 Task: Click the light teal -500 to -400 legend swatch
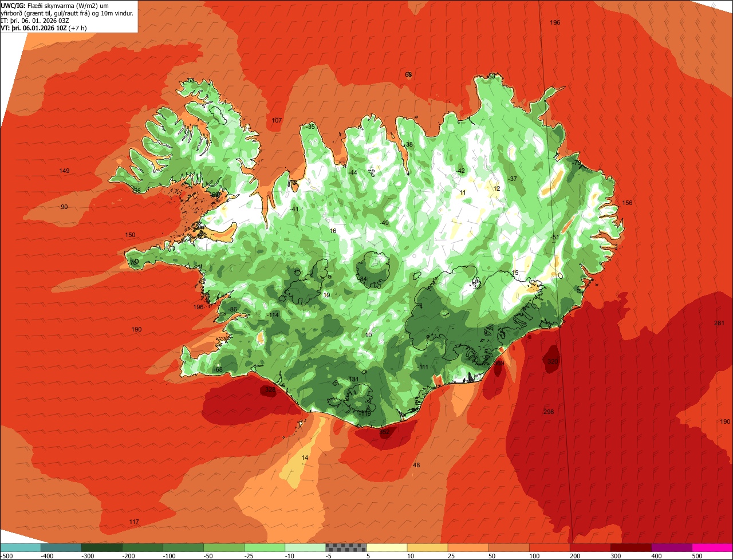point(21,547)
